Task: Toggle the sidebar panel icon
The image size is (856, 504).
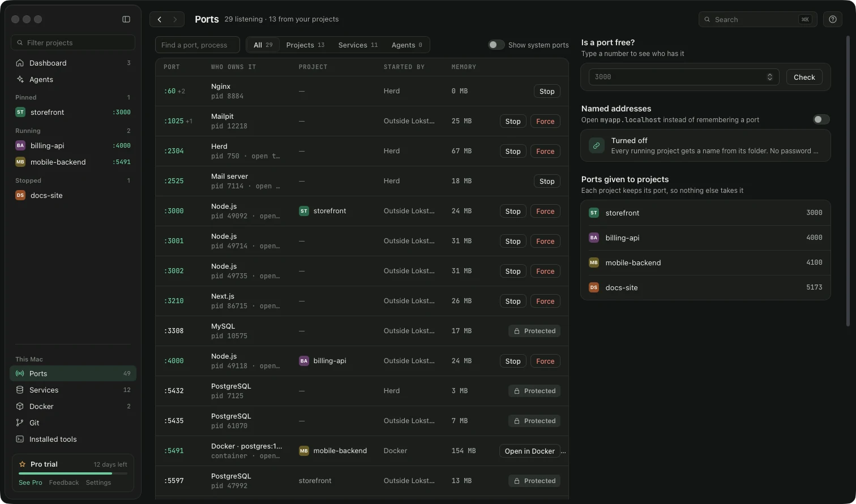Action: [x=126, y=19]
